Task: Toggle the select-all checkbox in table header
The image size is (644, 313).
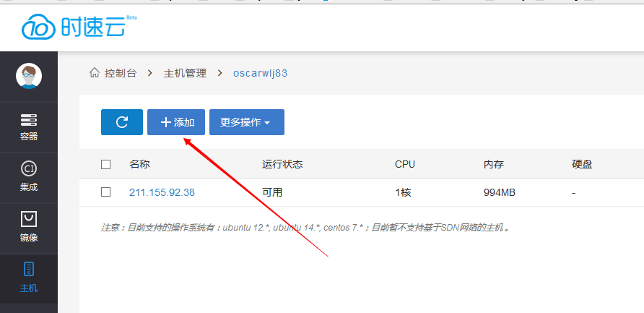Action: (105, 165)
